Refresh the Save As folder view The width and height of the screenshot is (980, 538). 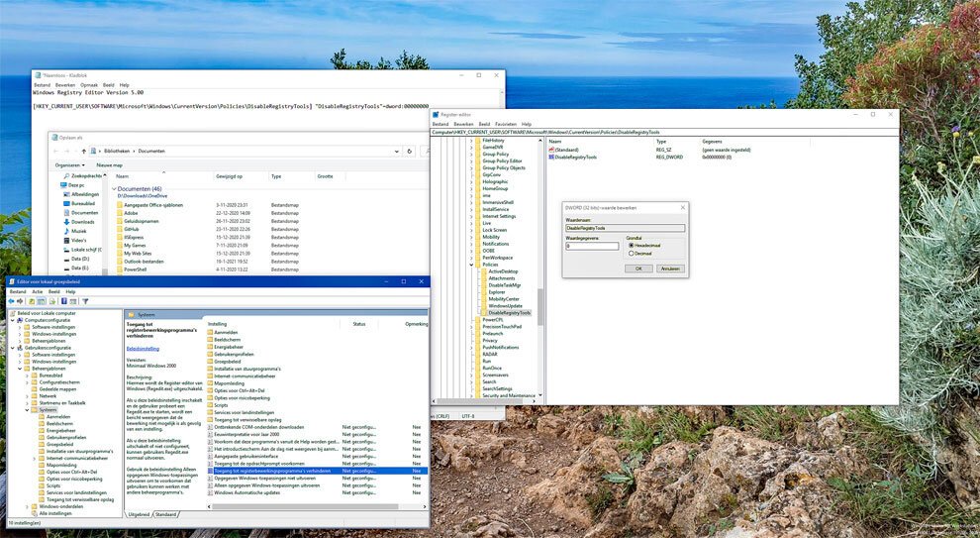coord(410,151)
